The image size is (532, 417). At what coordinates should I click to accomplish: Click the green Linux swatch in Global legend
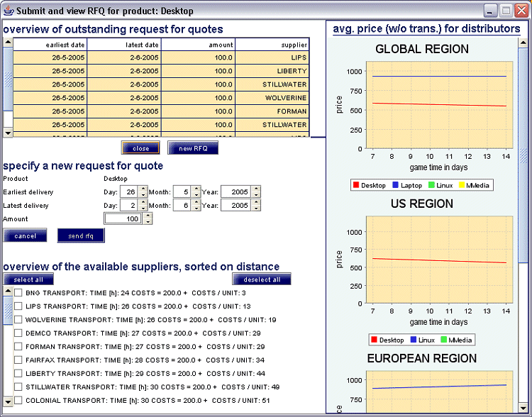pyautogui.click(x=431, y=185)
